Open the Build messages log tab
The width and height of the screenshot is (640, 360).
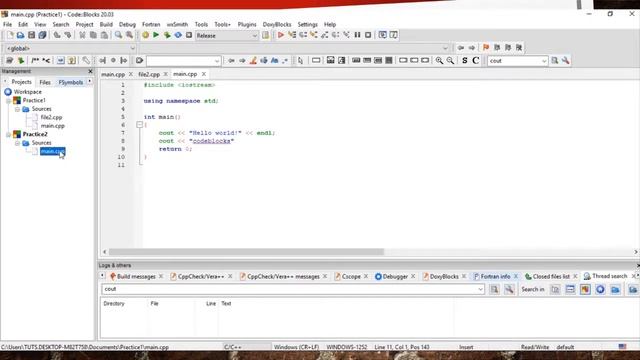coord(136,276)
